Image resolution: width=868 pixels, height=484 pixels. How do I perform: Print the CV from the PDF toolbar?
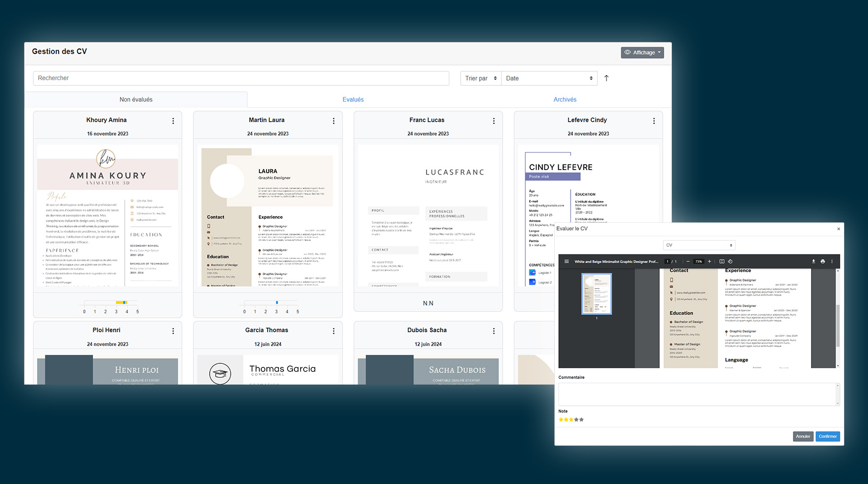[x=822, y=262]
